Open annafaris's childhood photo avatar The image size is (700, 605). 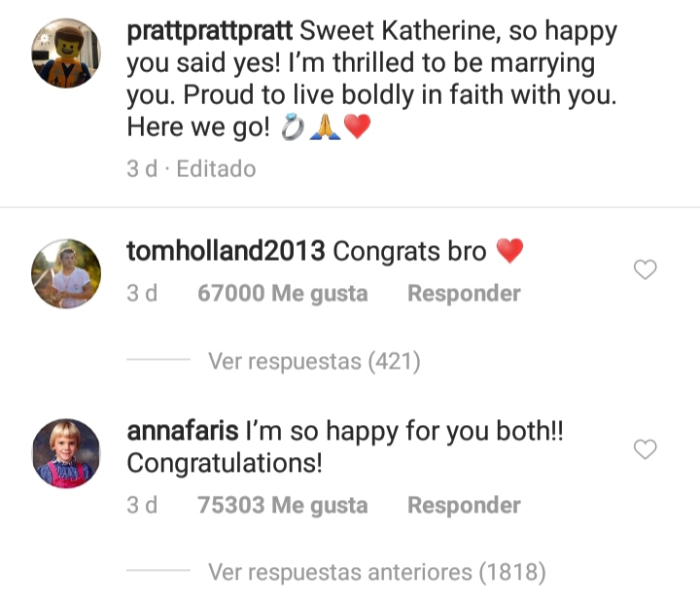click(x=66, y=452)
